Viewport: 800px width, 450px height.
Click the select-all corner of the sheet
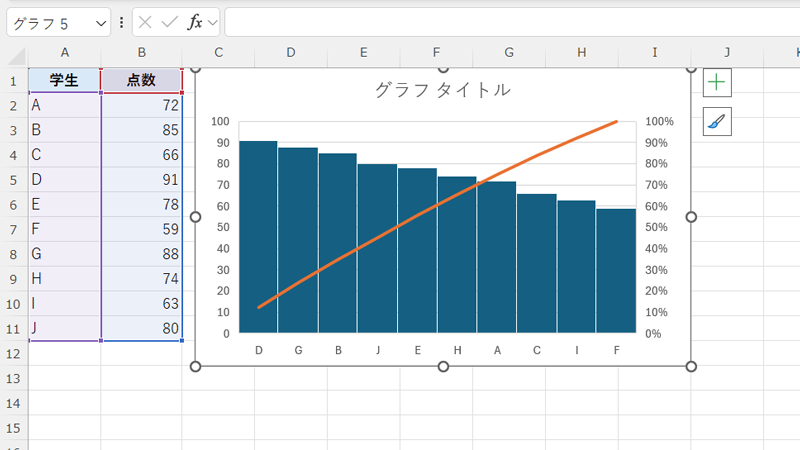[x=14, y=52]
